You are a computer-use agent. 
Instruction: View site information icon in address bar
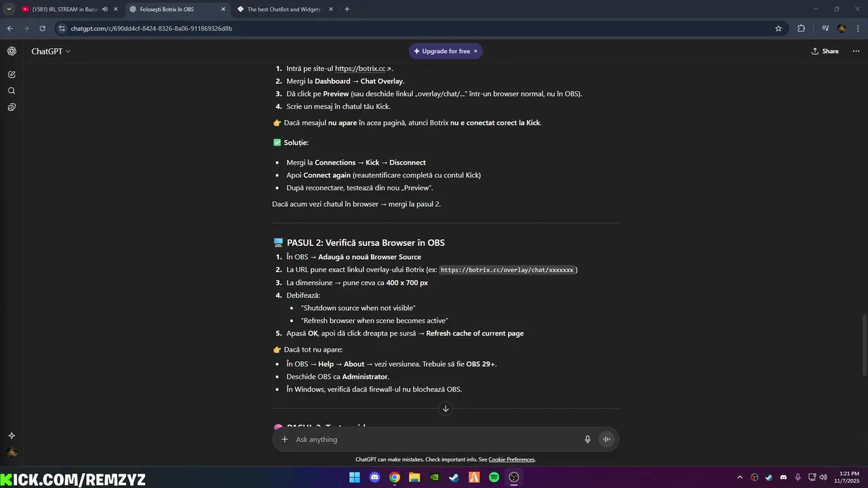click(x=62, y=28)
